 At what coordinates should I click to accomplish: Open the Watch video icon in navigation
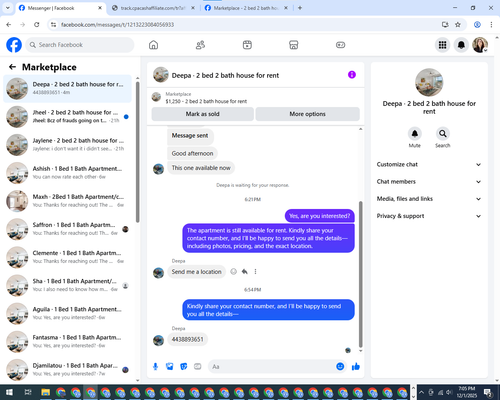[247, 45]
